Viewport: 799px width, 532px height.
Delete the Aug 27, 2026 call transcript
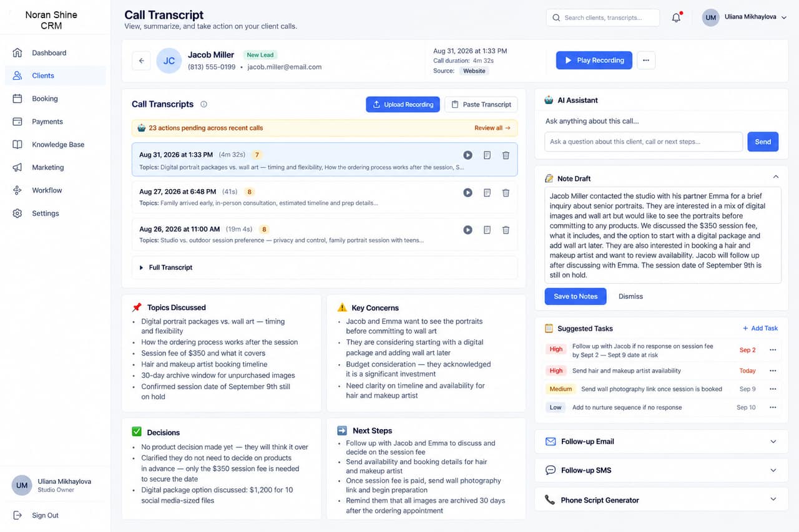click(x=506, y=193)
